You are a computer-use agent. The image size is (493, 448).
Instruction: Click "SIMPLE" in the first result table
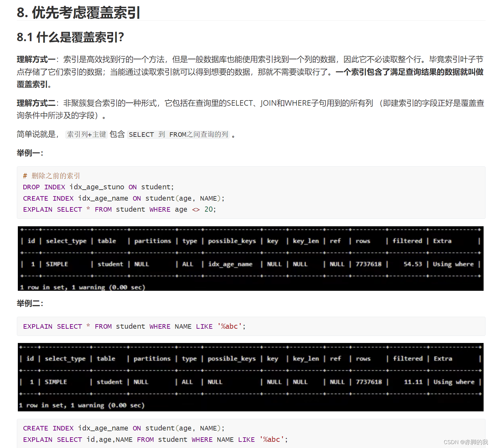click(57, 264)
